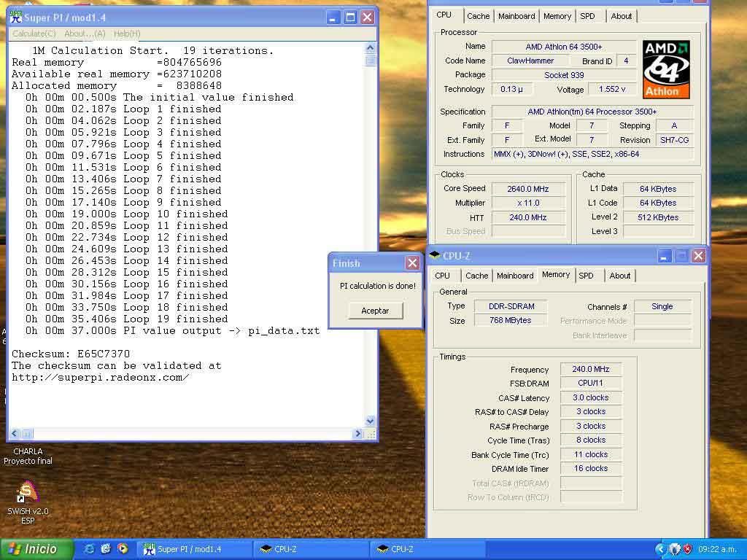Viewport: 747px width, 560px height.
Task: Click the Loop 19 finished line
Action: (127, 319)
